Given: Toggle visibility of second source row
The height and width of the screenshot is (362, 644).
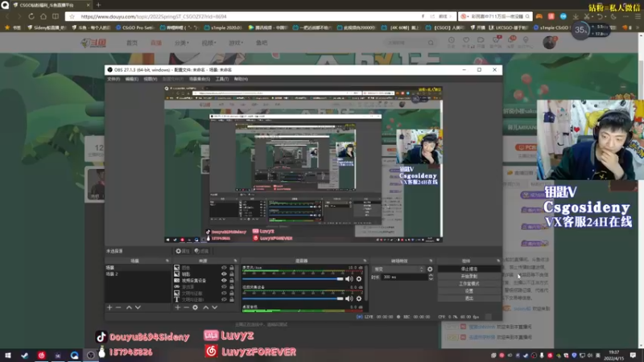Looking at the screenshot, I should pos(224,274).
